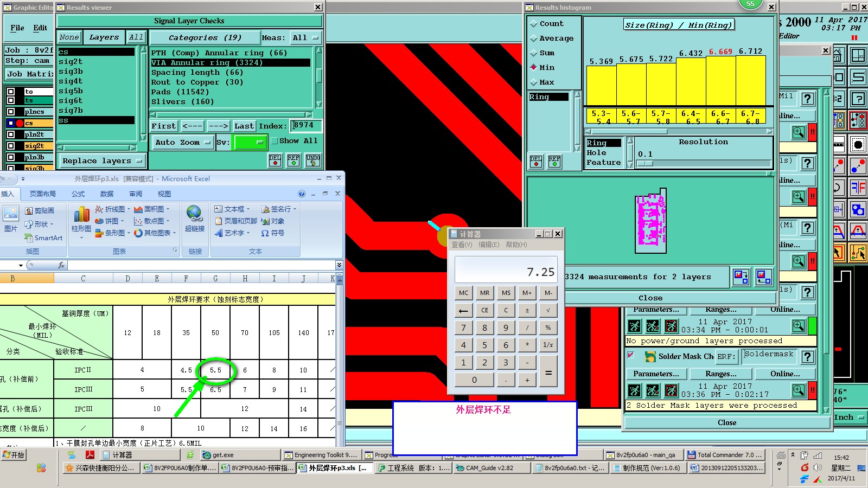
Task: Expand the Line chart dropdown in Excel
Action: pos(129,209)
